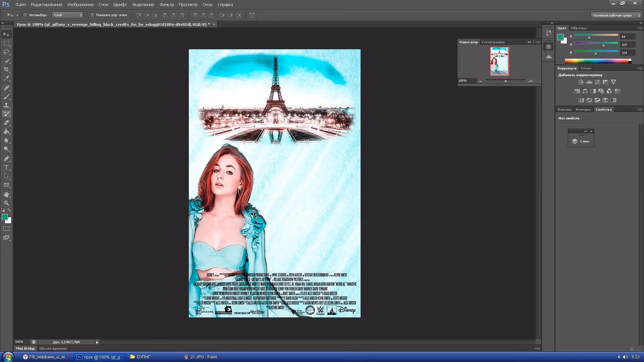The width and height of the screenshot is (644, 362).
Task: Add a Hue/Saturation adjustment
Action: point(577,91)
